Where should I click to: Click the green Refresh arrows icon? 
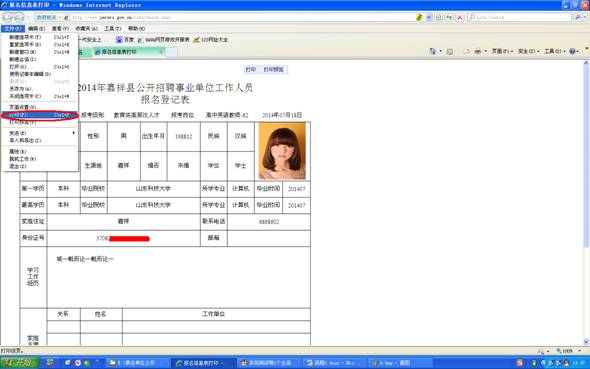coord(449,17)
